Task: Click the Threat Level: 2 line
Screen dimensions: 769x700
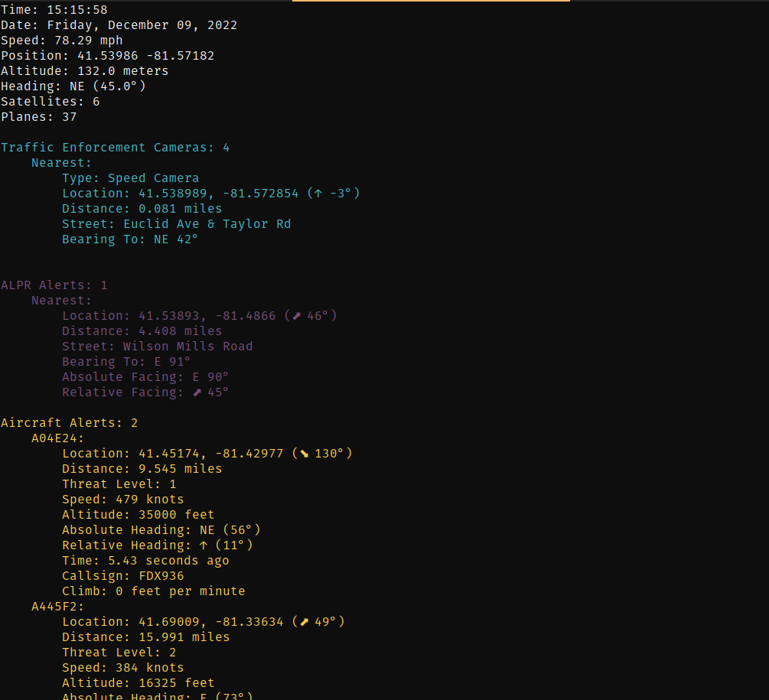Action: pyautogui.click(x=119, y=653)
